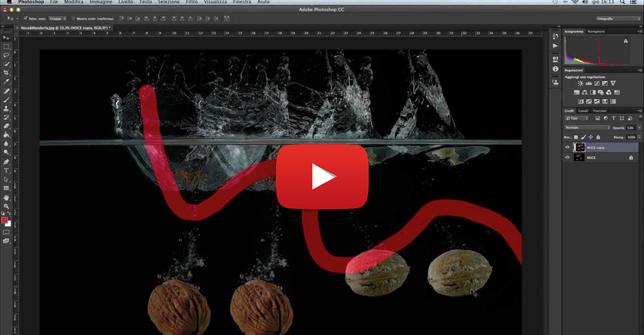Hide the NOCE layer
644x335 pixels.
(567, 158)
